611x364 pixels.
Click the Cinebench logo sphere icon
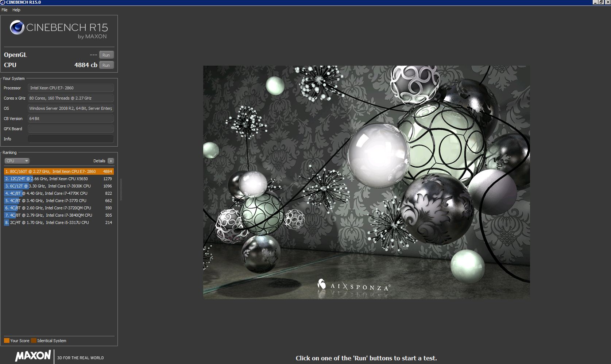(17, 28)
